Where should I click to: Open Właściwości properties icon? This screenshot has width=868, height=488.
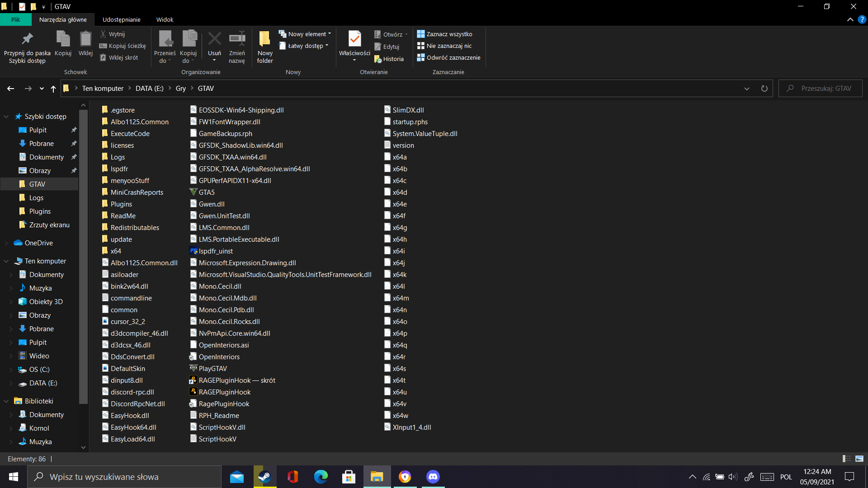pyautogui.click(x=354, y=39)
